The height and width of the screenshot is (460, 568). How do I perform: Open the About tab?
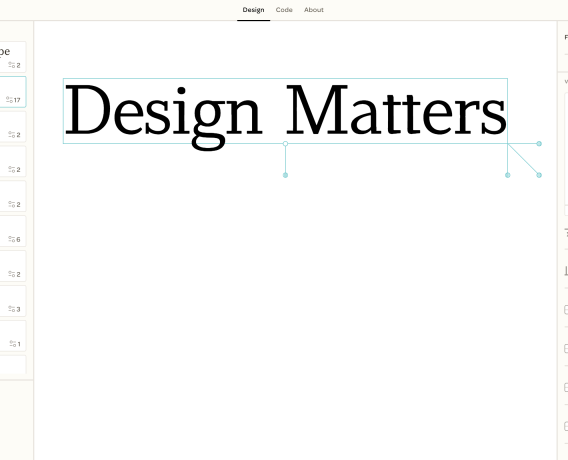(x=314, y=10)
